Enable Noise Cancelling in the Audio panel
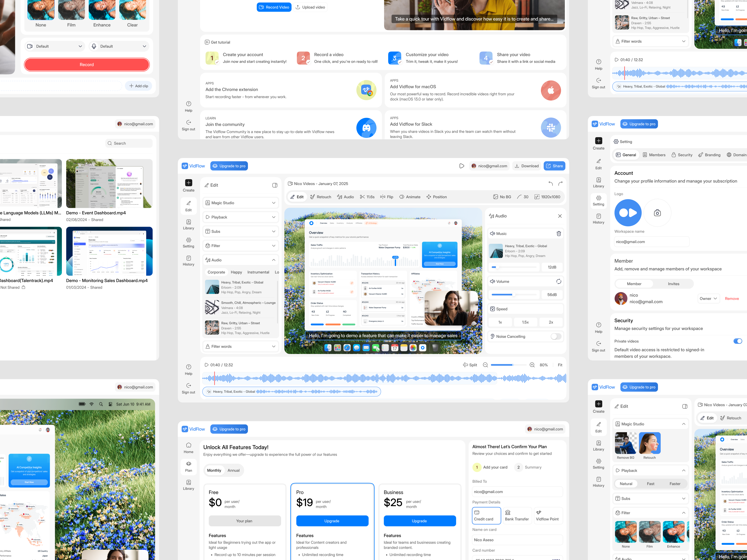This screenshot has width=747, height=560. coord(556,336)
